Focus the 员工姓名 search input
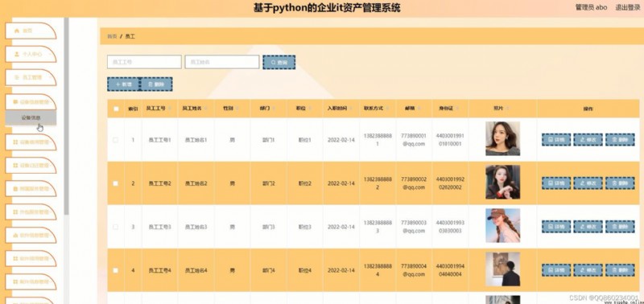Viewport: 644px width, 304px height. (x=222, y=62)
